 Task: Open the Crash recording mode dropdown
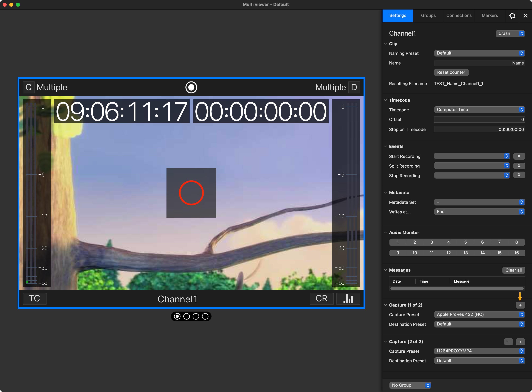click(x=510, y=33)
